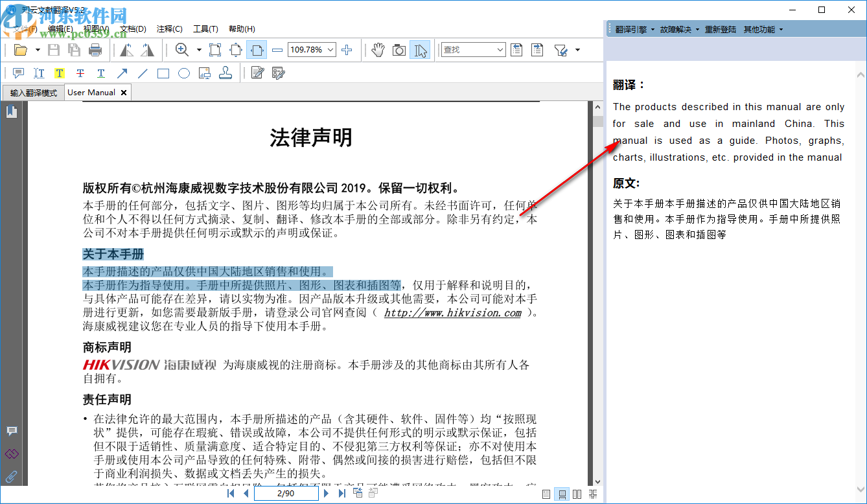
Task: Select the rectangle drawing tool
Action: point(163,73)
